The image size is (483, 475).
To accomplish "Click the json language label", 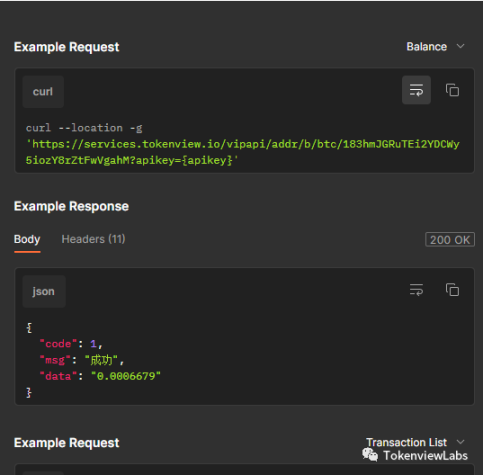I will (44, 291).
